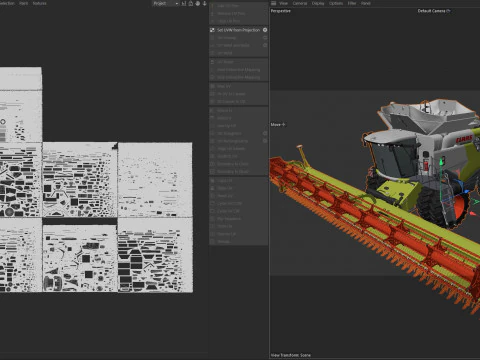
Task: Open the viewport Display menu
Action: click(x=318, y=3)
